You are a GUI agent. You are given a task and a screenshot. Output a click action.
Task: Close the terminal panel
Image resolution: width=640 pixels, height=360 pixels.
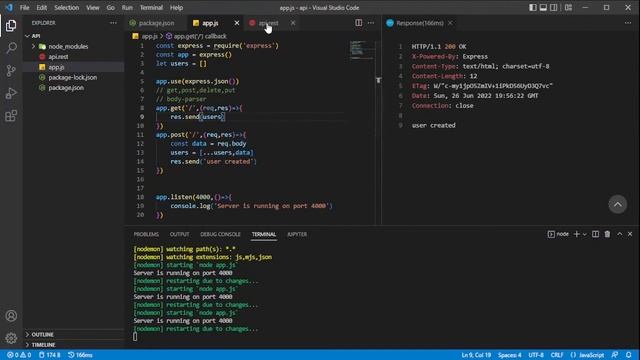tap(630, 234)
